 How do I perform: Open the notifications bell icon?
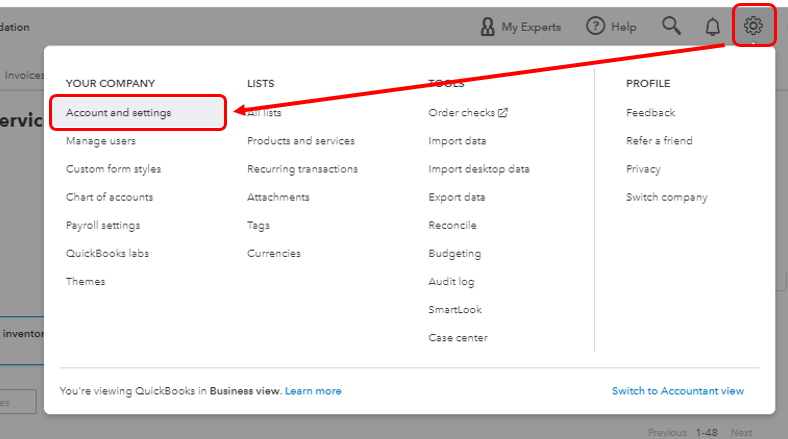[712, 27]
